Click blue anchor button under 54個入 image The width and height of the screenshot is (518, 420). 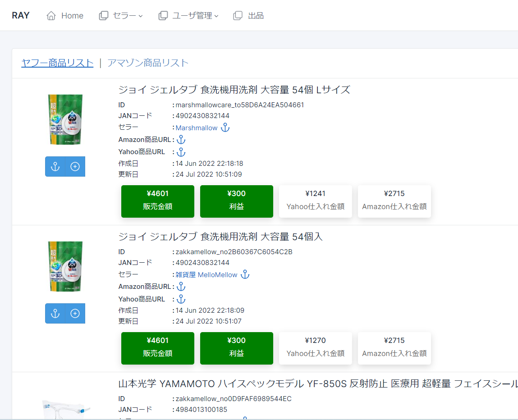click(55, 313)
